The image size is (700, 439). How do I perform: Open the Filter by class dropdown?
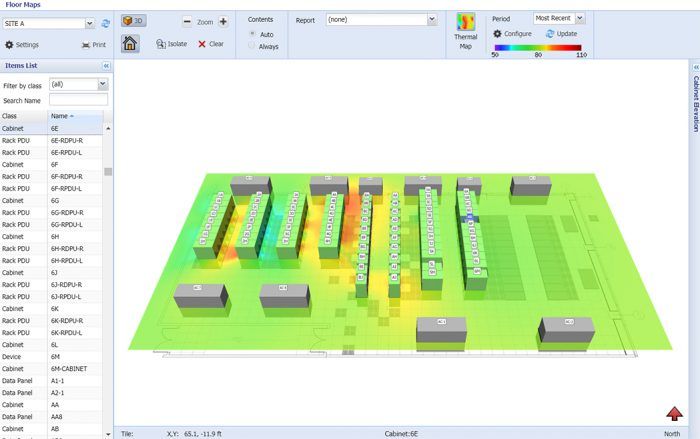[103, 84]
